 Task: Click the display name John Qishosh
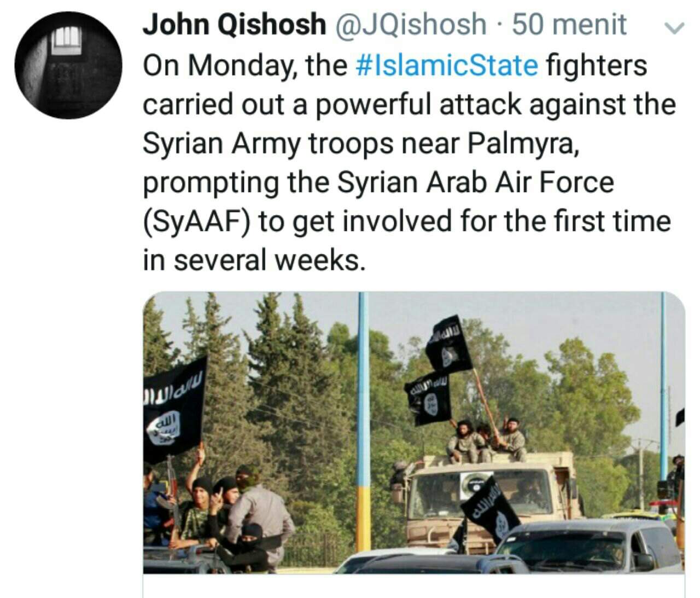click(x=234, y=25)
